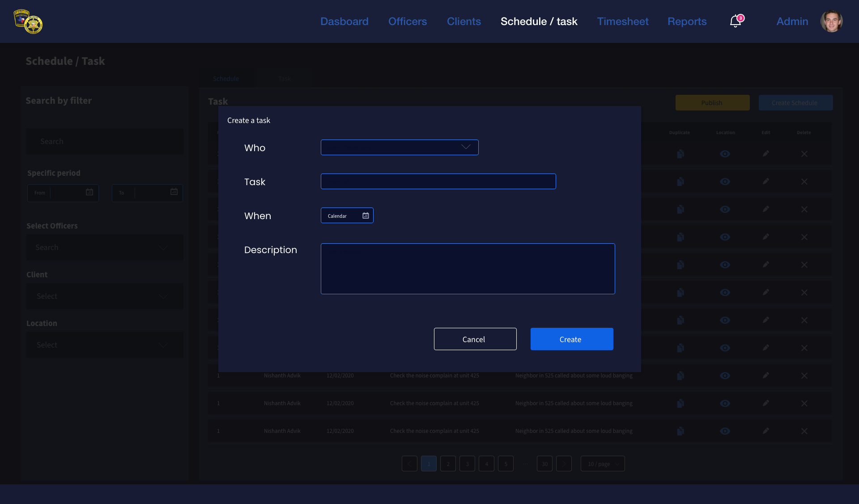This screenshot has width=859, height=504.
Task: Open the 10 / page dropdown
Action: click(602, 464)
